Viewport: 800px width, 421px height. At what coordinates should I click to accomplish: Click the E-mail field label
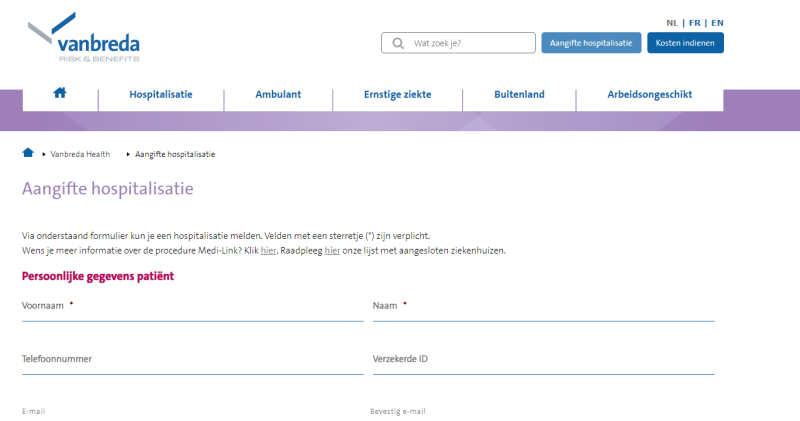click(x=33, y=411)
